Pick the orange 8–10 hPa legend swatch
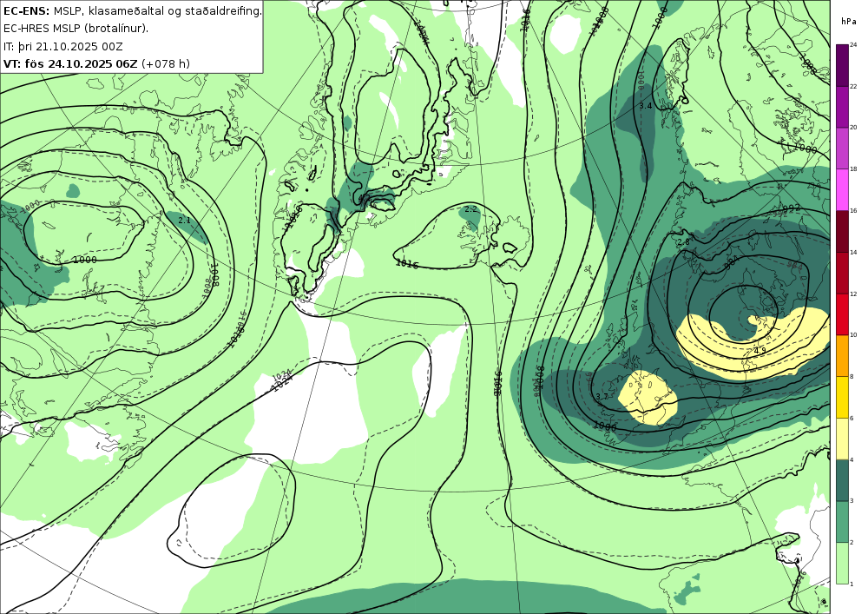 pyautogui.click(x=842, y=355)
